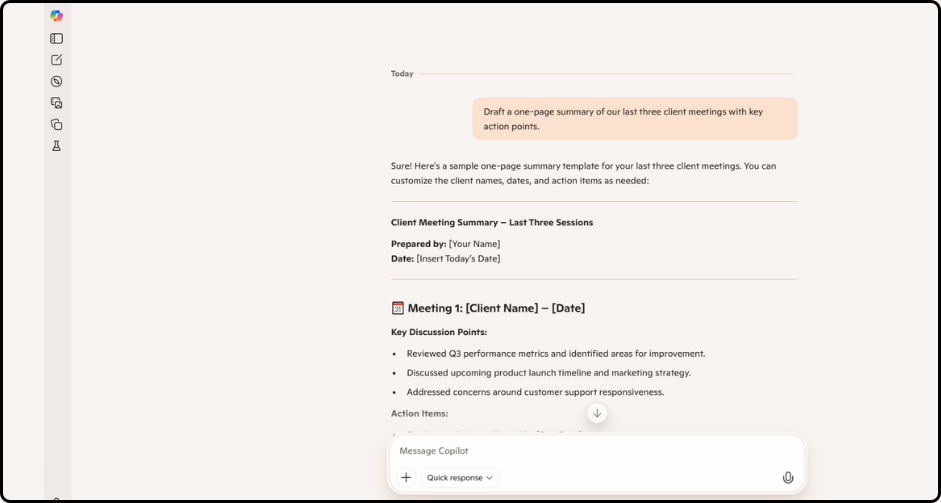Screen dimensions: 941x503
Task: Click the 'Key Discussion Points:' label
Action: (439, 332)
